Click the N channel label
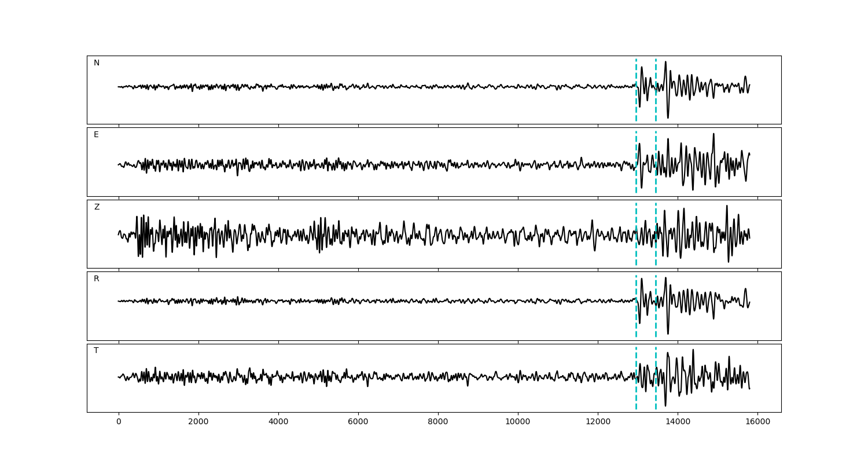Viewport: 868px width, 463px height. point(97,63)
